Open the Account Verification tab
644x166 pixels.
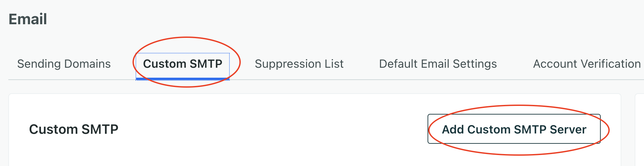[x=587, y=64]
